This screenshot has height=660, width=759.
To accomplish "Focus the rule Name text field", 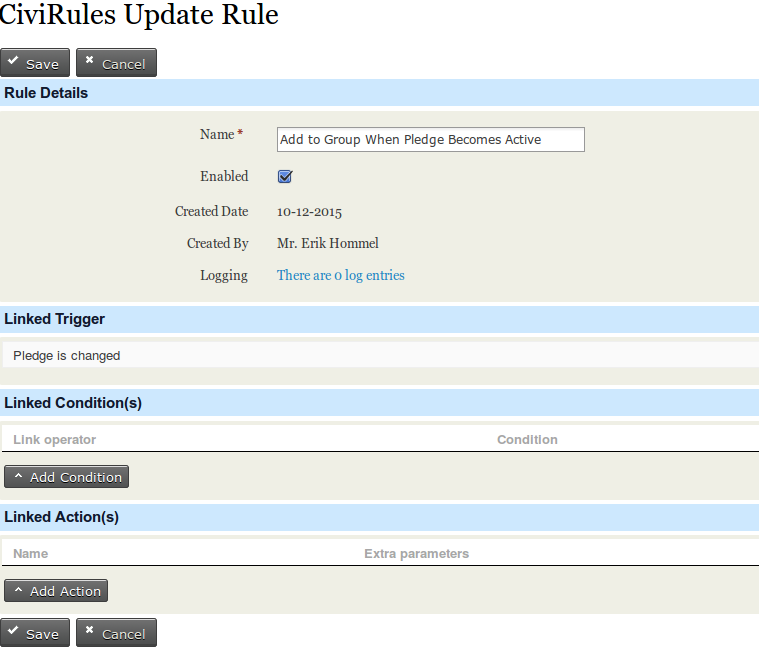I will (x=430, y=140).
